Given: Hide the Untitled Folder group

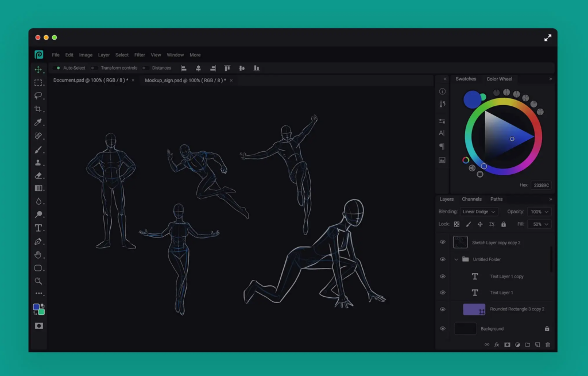Looking at the screenshot, I should click(x=443, y=259).
